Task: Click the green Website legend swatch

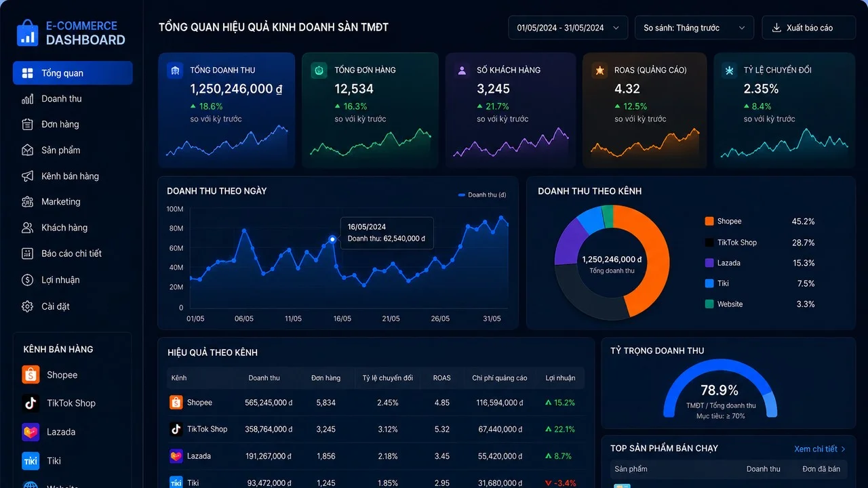Action: point(709,304)
